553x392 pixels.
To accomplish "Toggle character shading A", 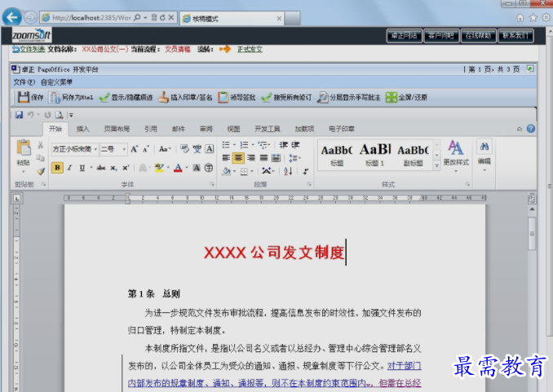I will click(x=197, y=168).
